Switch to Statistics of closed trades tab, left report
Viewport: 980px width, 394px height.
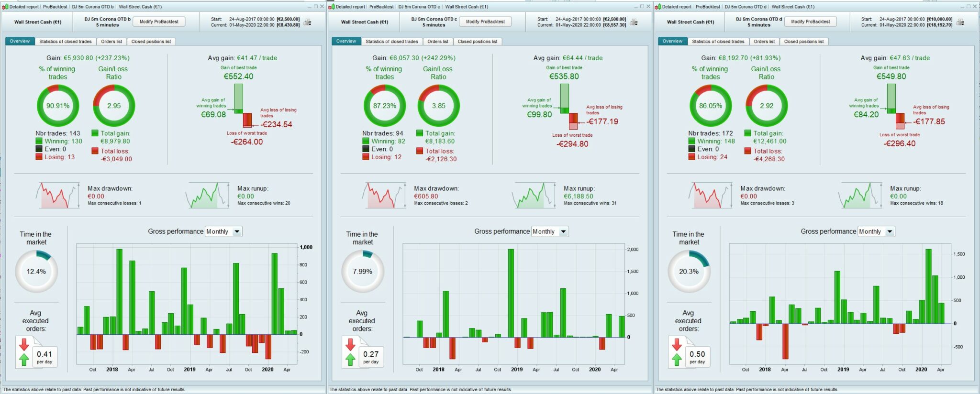point(65,42)
